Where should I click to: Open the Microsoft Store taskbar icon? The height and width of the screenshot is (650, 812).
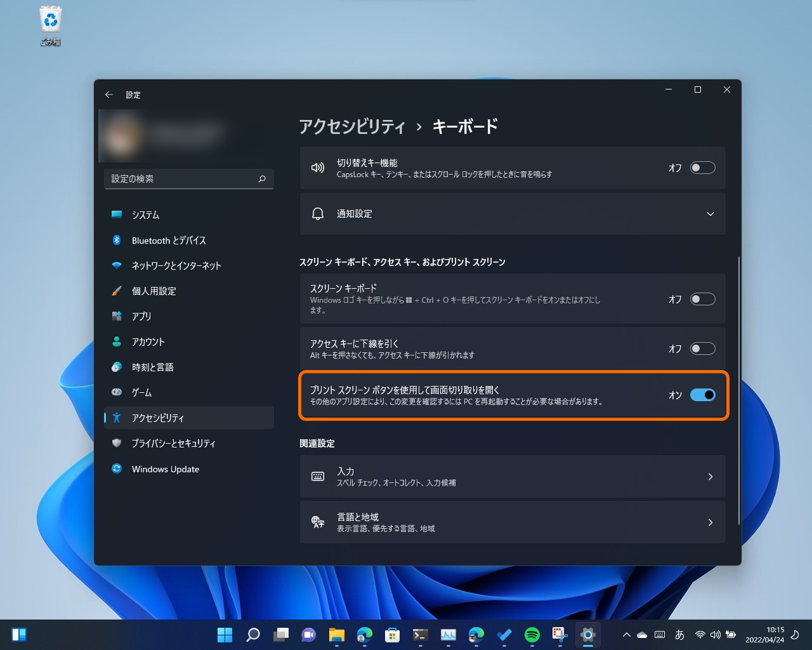click(392, 634)
